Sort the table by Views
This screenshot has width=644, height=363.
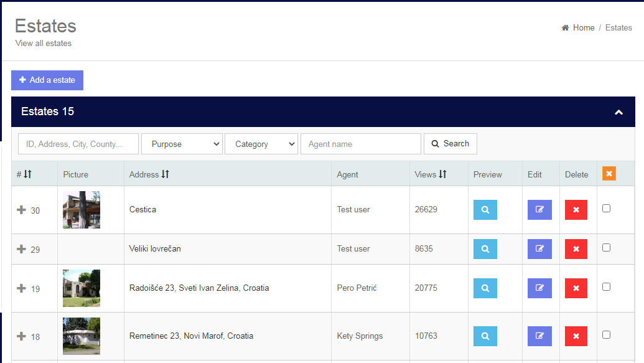(x=429, y=174)
